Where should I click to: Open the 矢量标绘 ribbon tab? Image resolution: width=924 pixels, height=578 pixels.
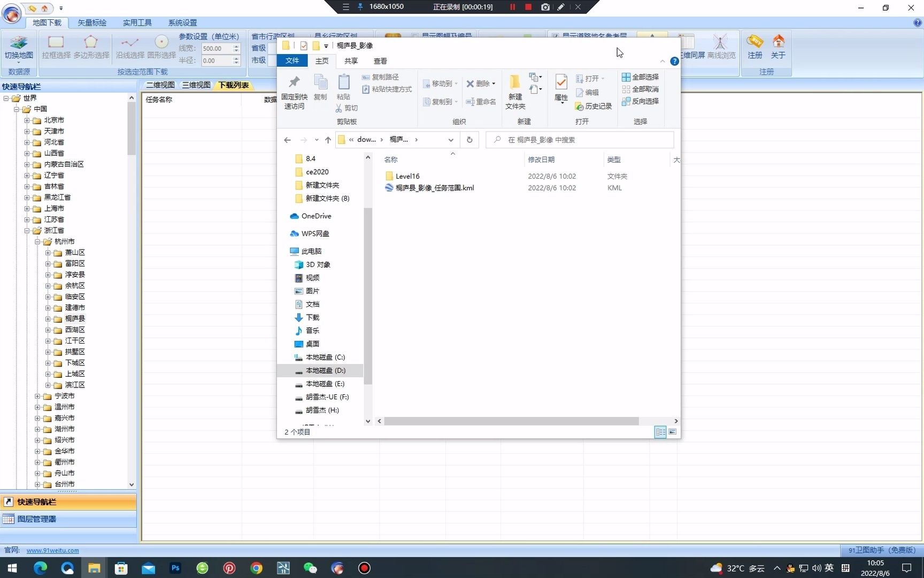(92, 22)
